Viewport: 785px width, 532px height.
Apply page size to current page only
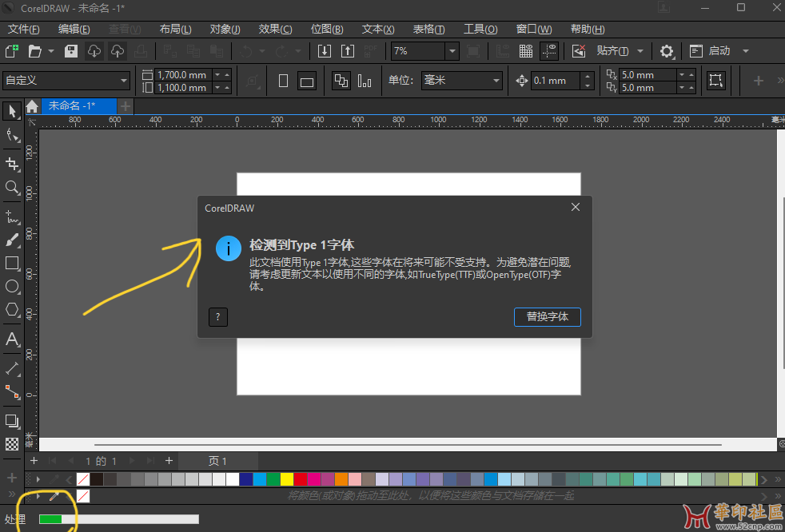[365, 81]
